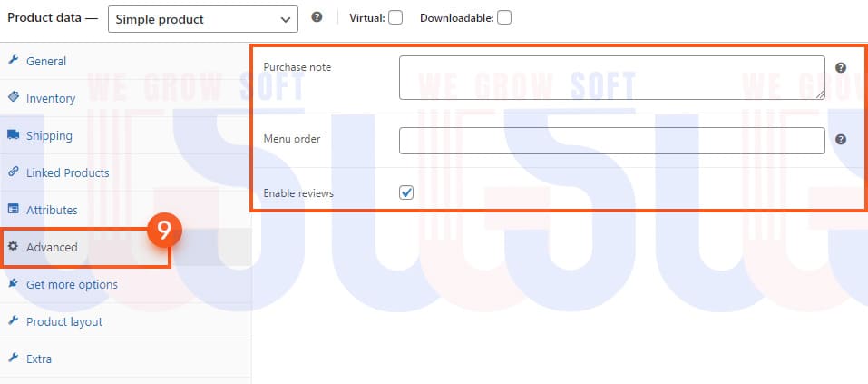
Task: Click the Product layout wrench icon
Action: (14, 320)
